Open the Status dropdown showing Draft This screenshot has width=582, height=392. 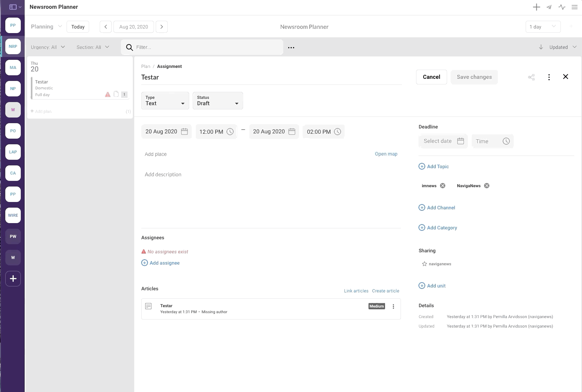(x=217, y=101)
